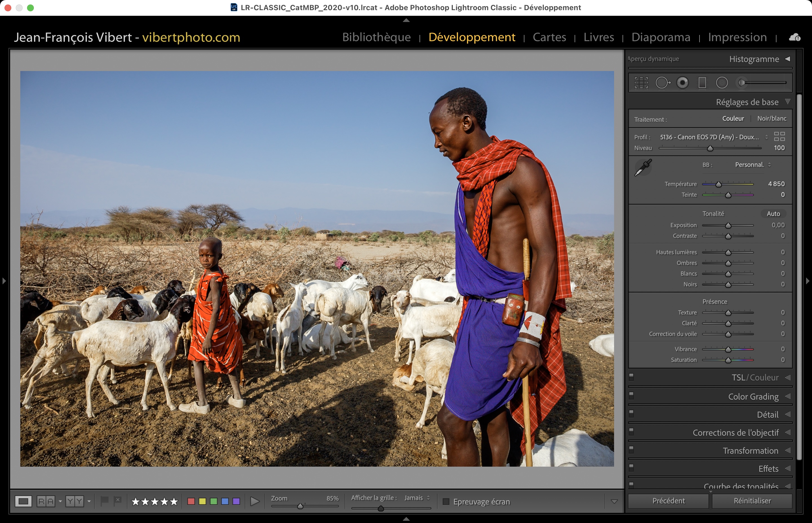
Task: Switch treatment to Noir/blanc
Action: click(x=772, y=119)
